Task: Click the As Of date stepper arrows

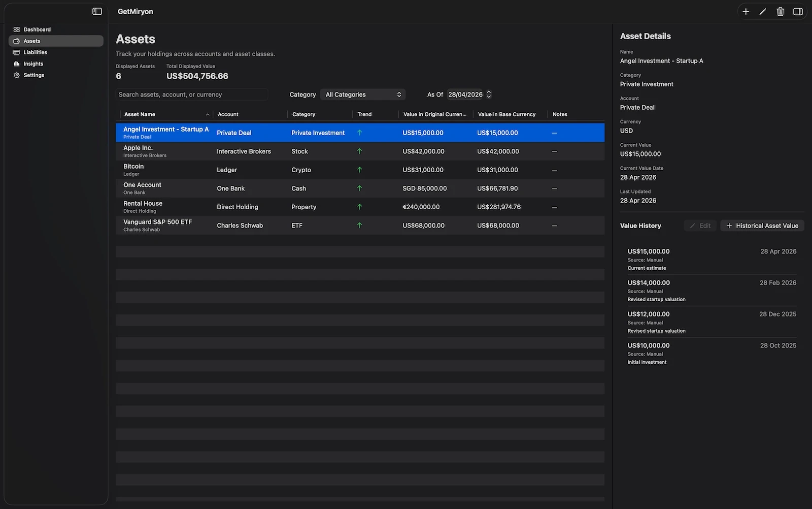Action: 489,94
